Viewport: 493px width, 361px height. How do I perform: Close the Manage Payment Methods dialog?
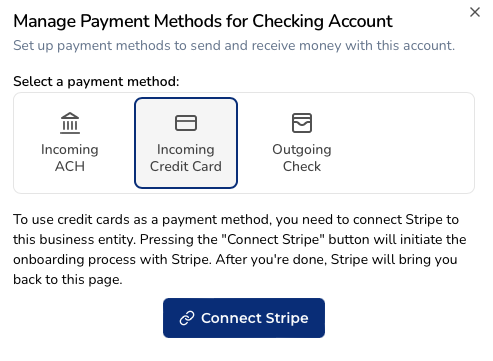(475, 12)
